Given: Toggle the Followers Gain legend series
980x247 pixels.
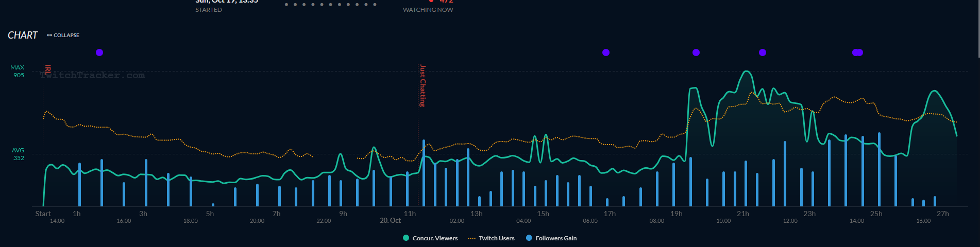Looking at the screenshot, I should pos(551,238).
